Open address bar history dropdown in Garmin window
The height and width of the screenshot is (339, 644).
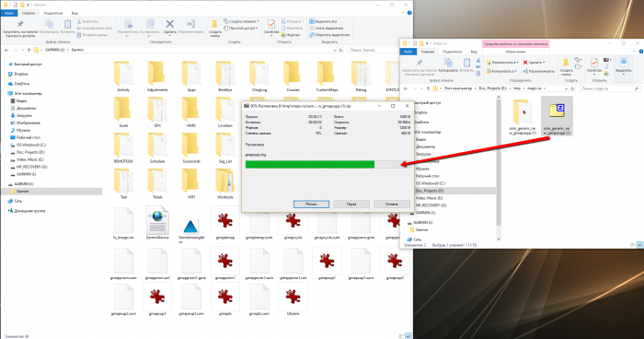[334, 50]
